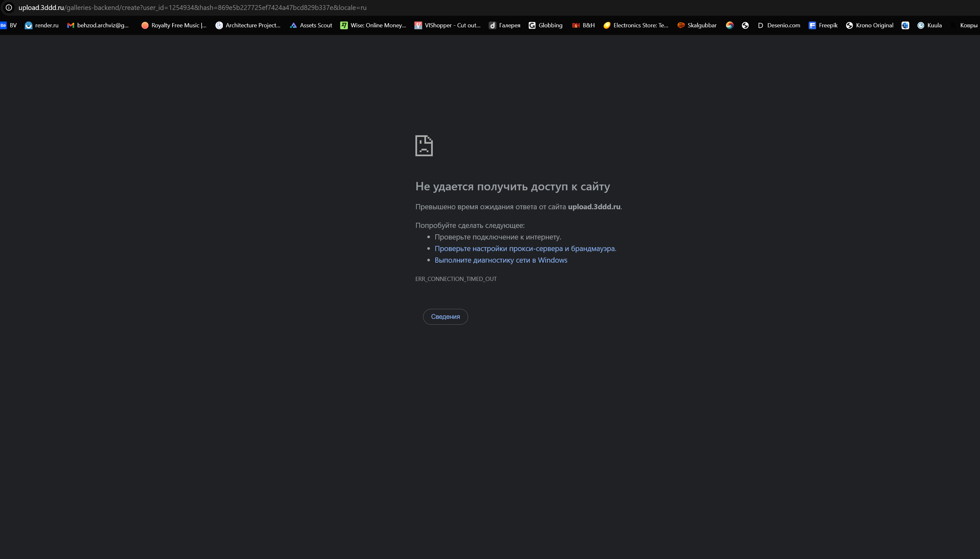Open the VIShopper - Cut out bookmark
The width and height of the screenshot is (980, 559).
(448, 25)
